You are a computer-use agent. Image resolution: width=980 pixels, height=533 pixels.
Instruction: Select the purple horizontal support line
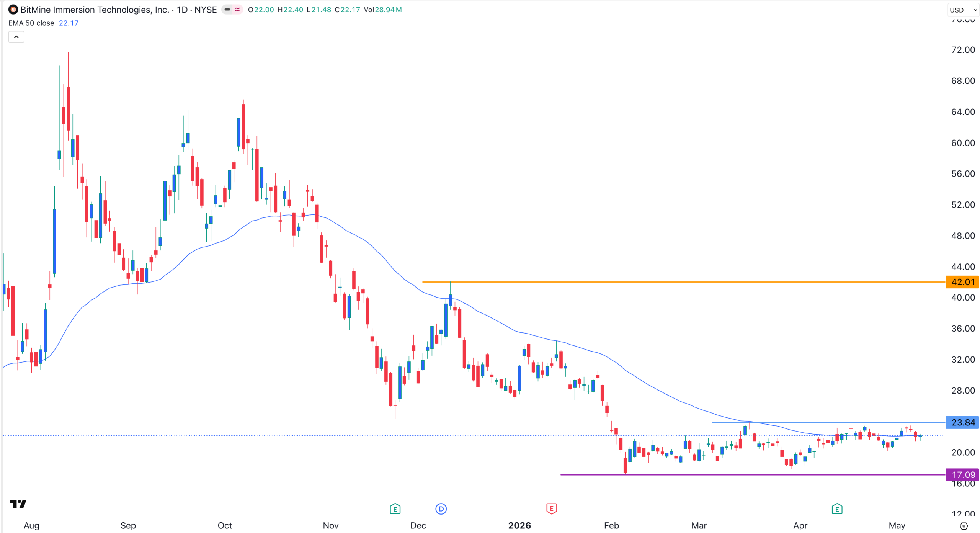pyautogui.click(x=753, y=475)
